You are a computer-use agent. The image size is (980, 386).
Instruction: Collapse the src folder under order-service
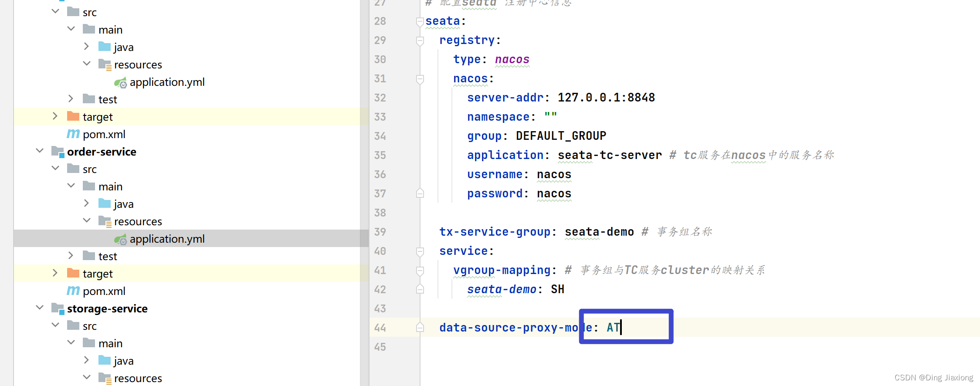[55, 168]
